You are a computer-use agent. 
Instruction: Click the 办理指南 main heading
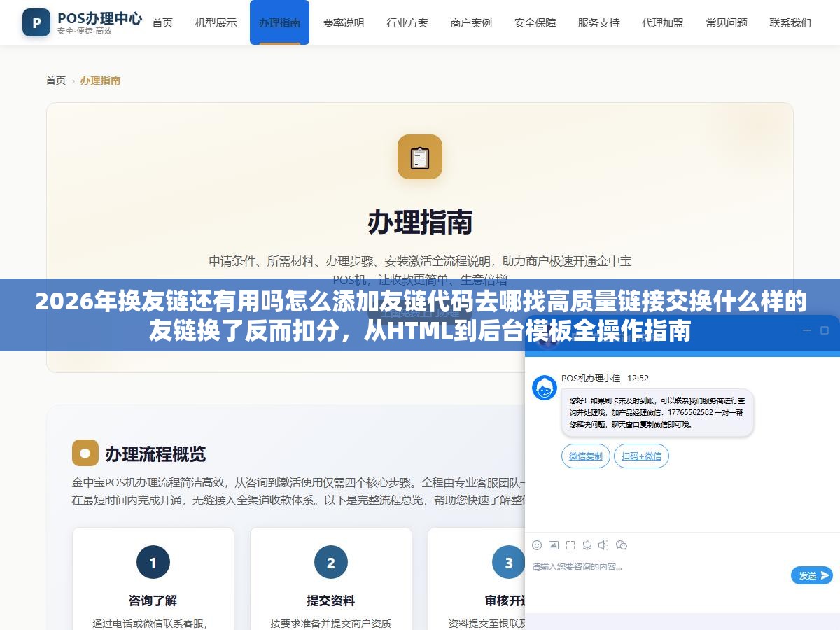(x=420, y=222)
